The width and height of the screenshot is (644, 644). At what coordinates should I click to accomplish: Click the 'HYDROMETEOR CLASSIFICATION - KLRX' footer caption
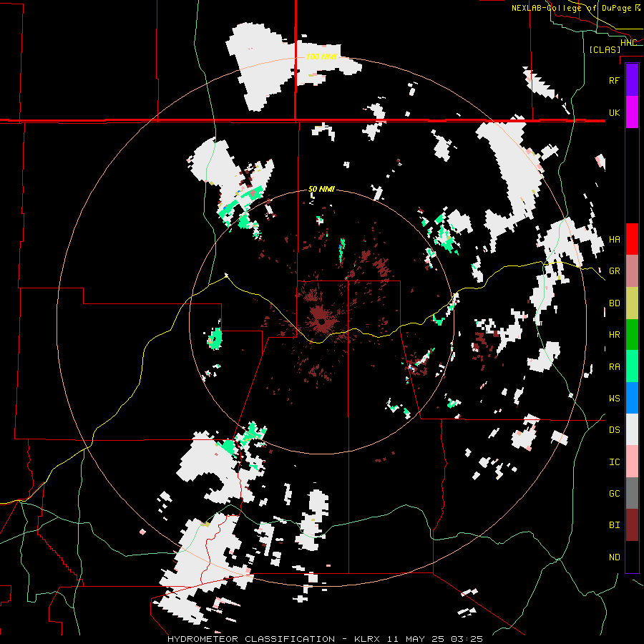click(273, 639)
